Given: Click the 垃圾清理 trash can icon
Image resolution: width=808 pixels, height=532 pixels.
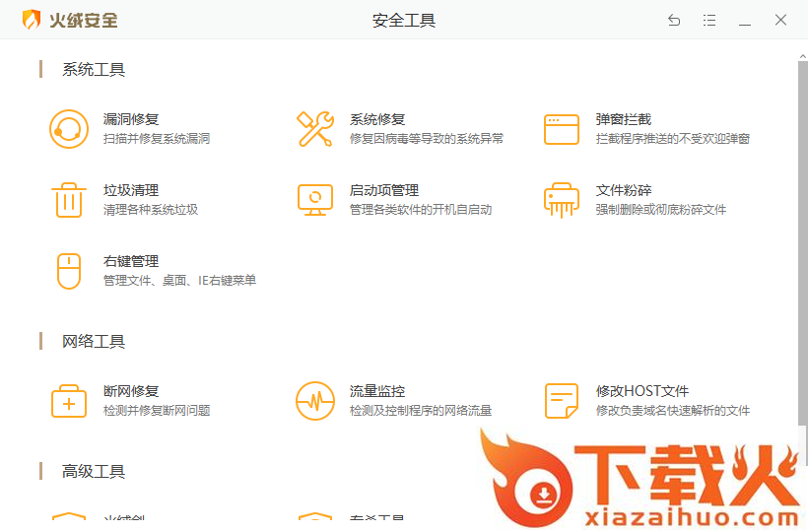Looking at the screenshot, I should [69, 200].
